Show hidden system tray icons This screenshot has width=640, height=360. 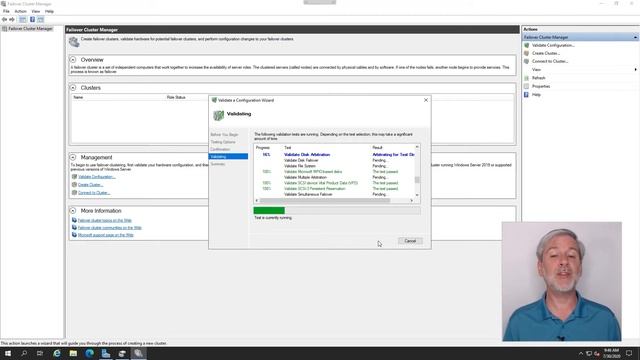(x=581, y=353)
